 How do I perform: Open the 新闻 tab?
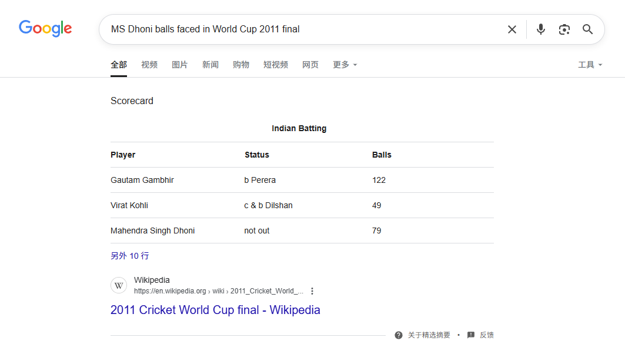click(210, 65)
